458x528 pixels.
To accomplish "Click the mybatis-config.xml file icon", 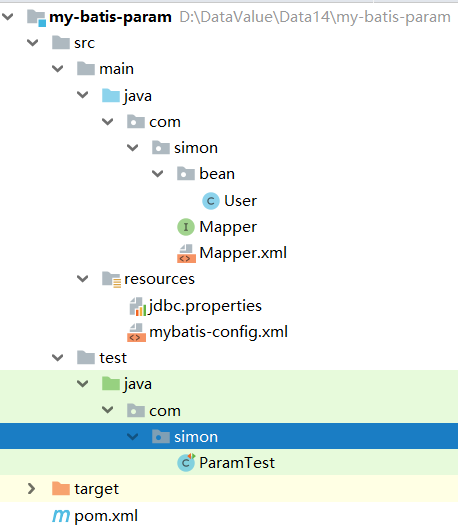I will 136,332.
